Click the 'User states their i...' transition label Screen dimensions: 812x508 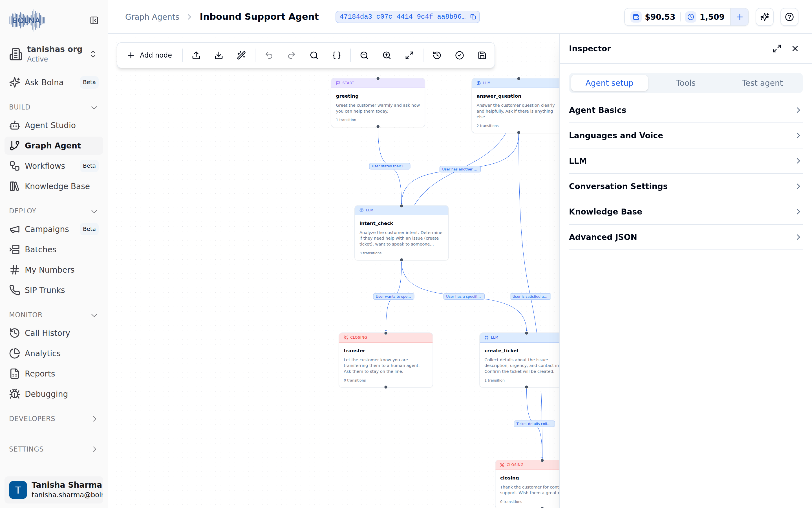tap(390, 166)
